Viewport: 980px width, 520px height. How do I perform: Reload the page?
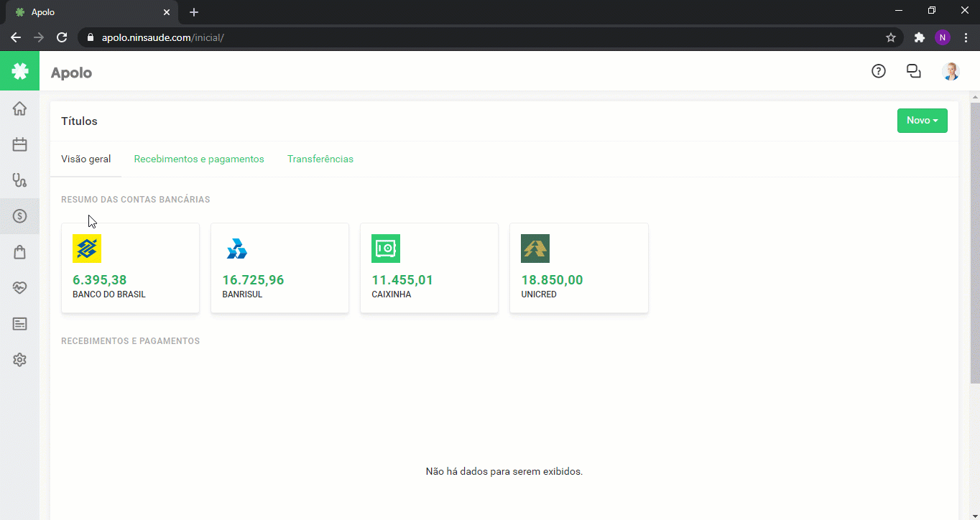62,37
